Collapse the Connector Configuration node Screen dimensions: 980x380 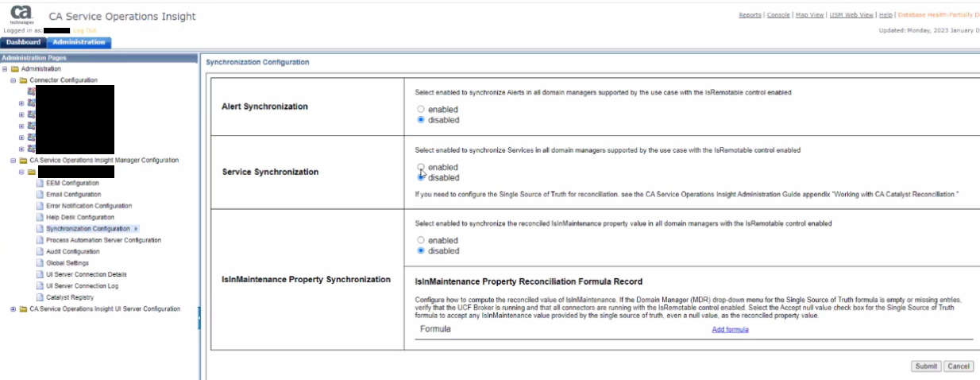(x=13, y=80)
